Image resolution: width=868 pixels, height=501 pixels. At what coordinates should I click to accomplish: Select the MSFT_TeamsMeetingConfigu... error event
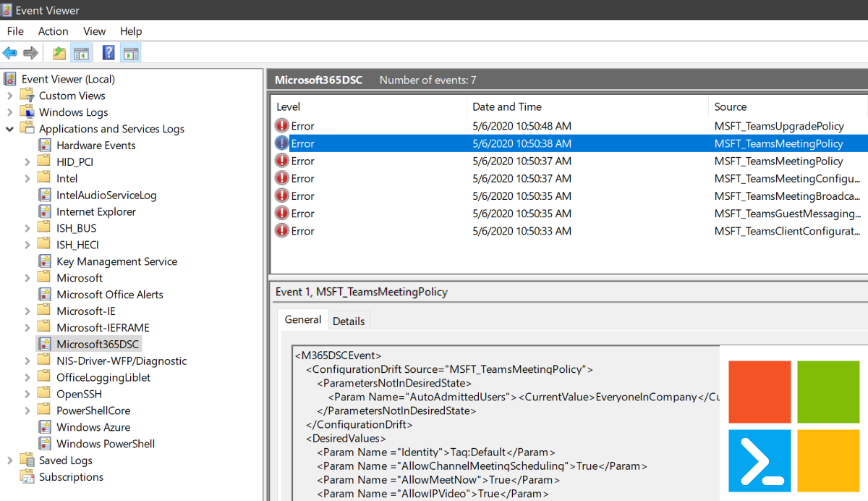tap(569, 178)
